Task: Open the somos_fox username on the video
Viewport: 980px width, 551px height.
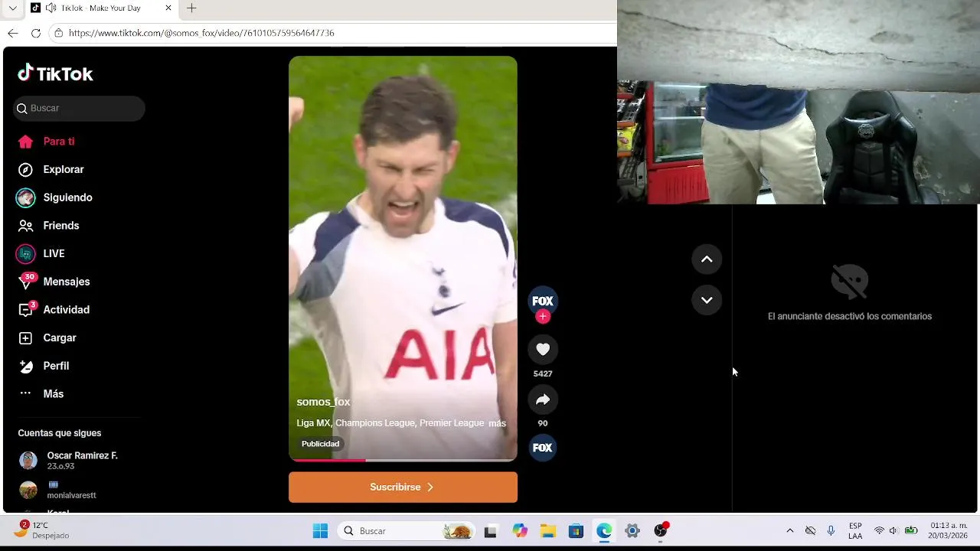Action: (x=323, y=402)
